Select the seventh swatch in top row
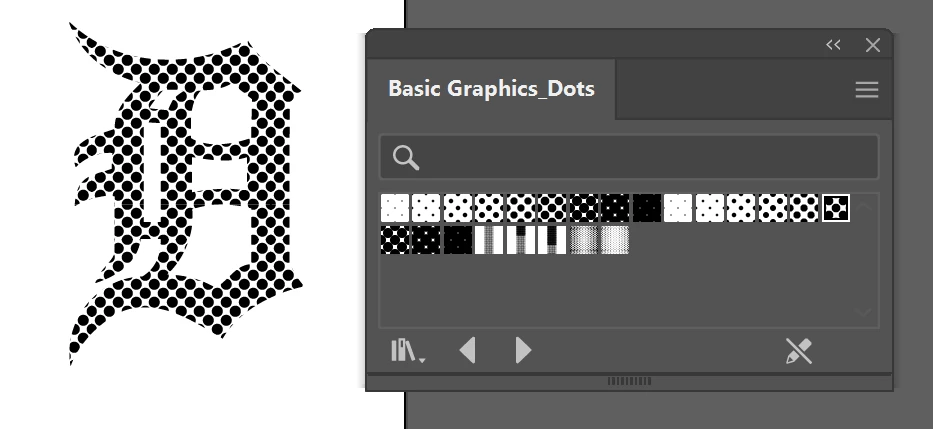Image resolution: width=933 pixels, height=429 pixels. coord(584,208)
